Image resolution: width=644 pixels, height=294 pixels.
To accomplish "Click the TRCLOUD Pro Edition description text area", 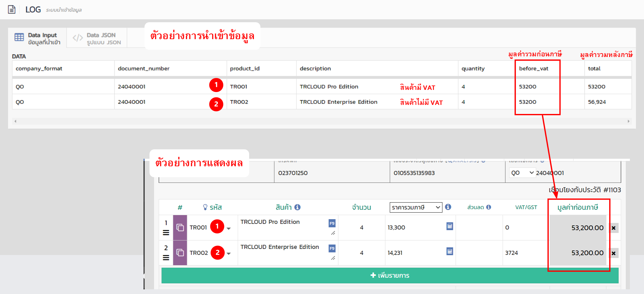I will pyautogui.click(x=283, y=228).
